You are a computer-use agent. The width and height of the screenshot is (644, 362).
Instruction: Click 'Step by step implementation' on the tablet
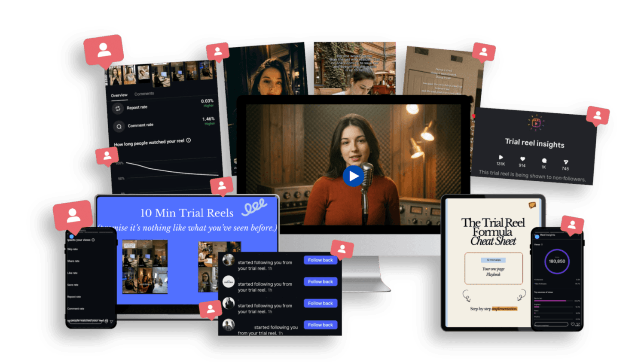click(494, 309)
